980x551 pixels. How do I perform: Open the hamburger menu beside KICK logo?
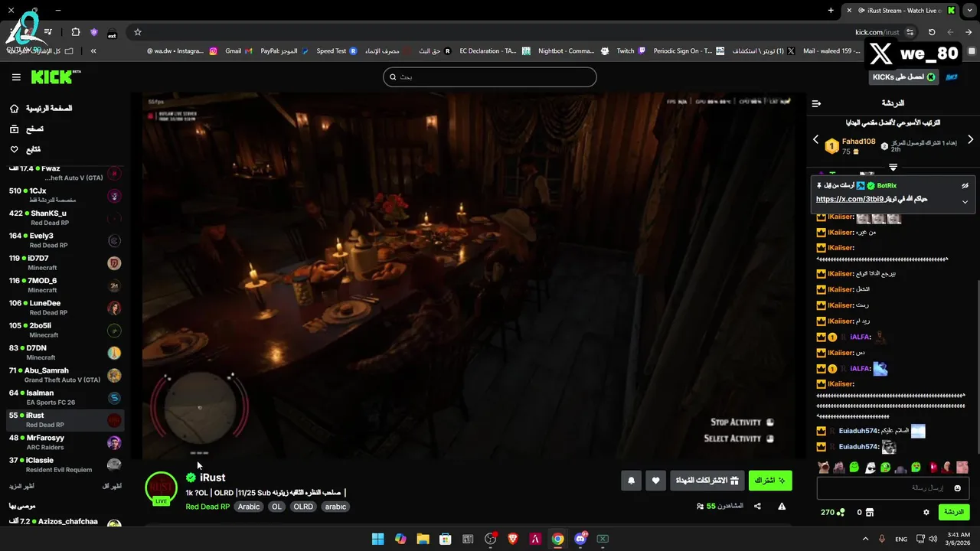point(16,77)
